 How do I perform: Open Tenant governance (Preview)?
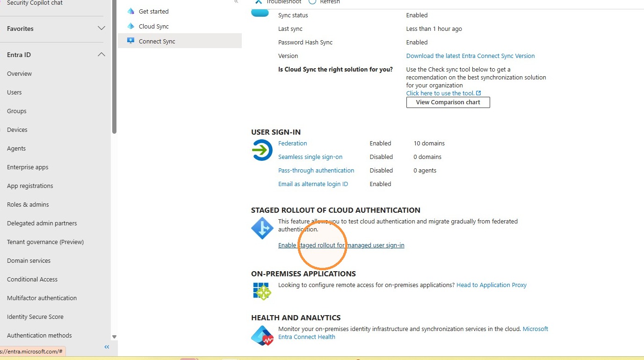tap(45, 242)
